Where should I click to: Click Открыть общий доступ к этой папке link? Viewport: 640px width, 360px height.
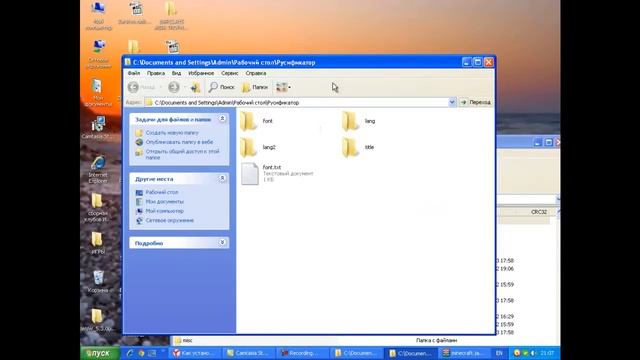click(x=182, y=154)
